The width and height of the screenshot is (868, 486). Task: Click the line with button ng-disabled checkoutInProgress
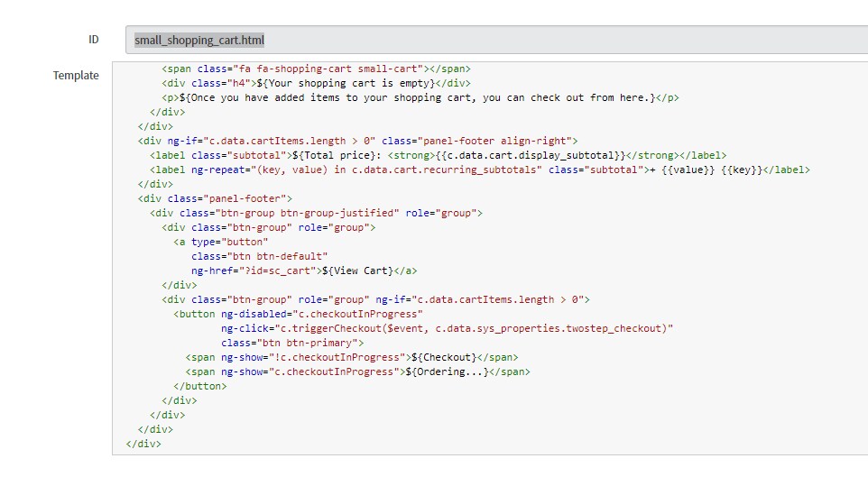point(298,314)
